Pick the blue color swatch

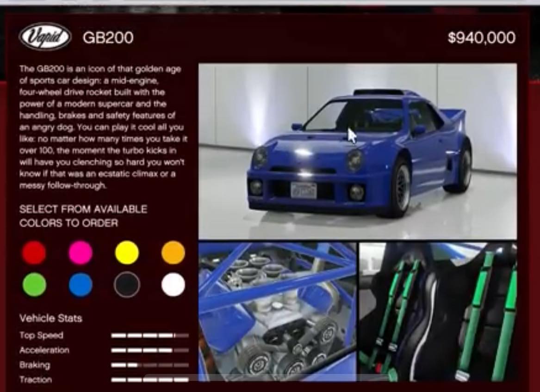click(x=80, y=285)
